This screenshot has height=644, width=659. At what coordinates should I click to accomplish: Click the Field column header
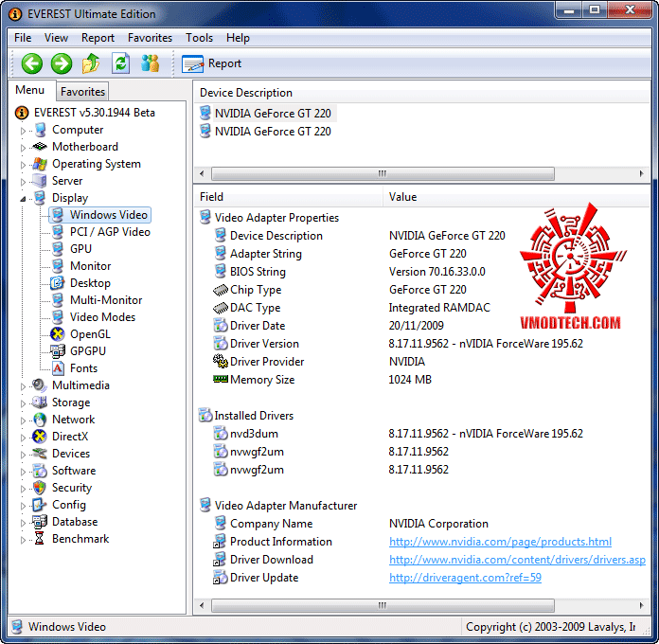pos(288,197)
